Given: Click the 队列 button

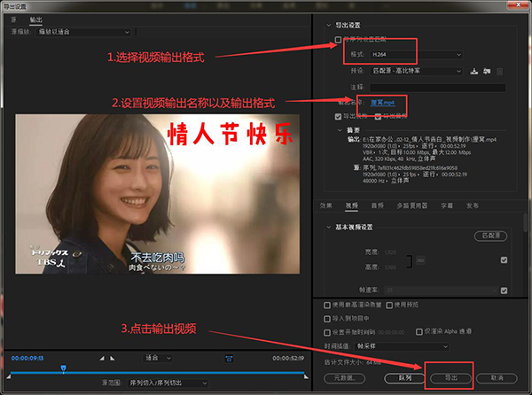Looking at the screenshot, I should [404, 378].
